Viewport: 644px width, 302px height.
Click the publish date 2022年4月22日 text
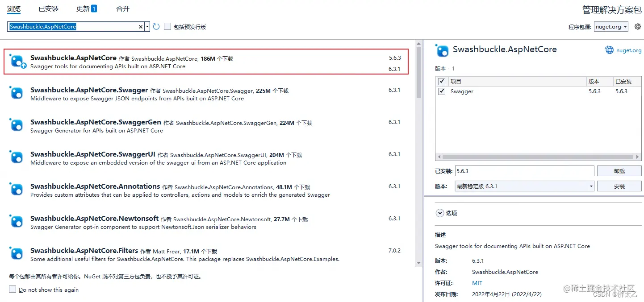(507, 294)
